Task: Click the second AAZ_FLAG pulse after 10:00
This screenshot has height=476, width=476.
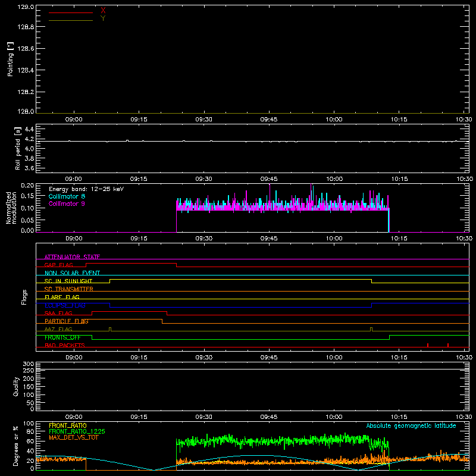Action: click(x=371, y=330)
